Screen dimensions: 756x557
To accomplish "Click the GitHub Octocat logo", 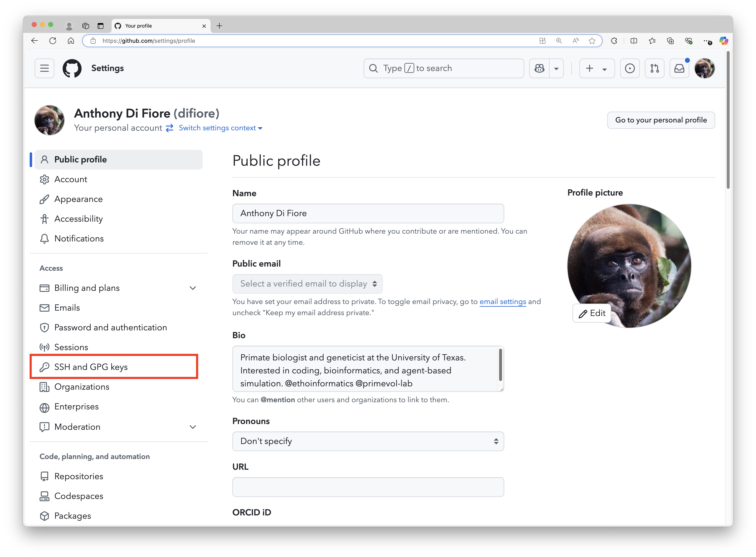I will [72, 69].
